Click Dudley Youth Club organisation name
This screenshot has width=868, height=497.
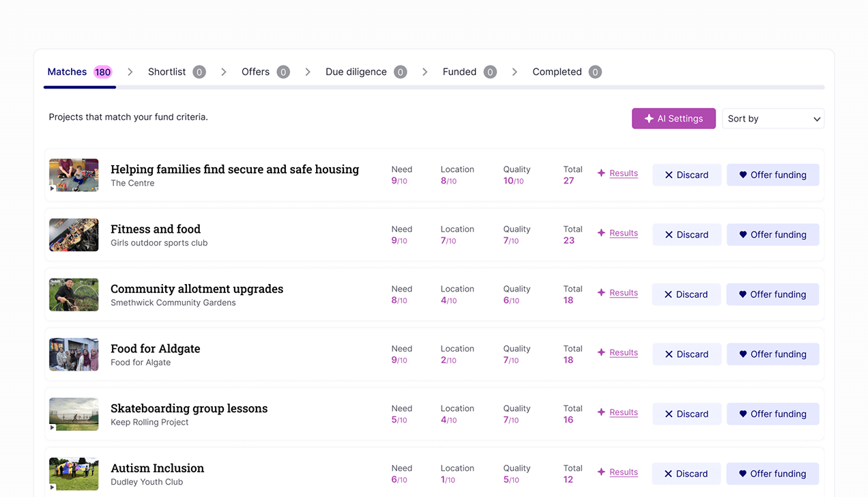147,482
